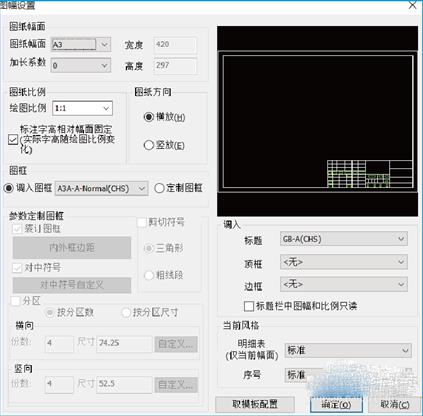Select the 定制图框 radio button
This screenshot has height=416, width=423.
pos(159,188)
